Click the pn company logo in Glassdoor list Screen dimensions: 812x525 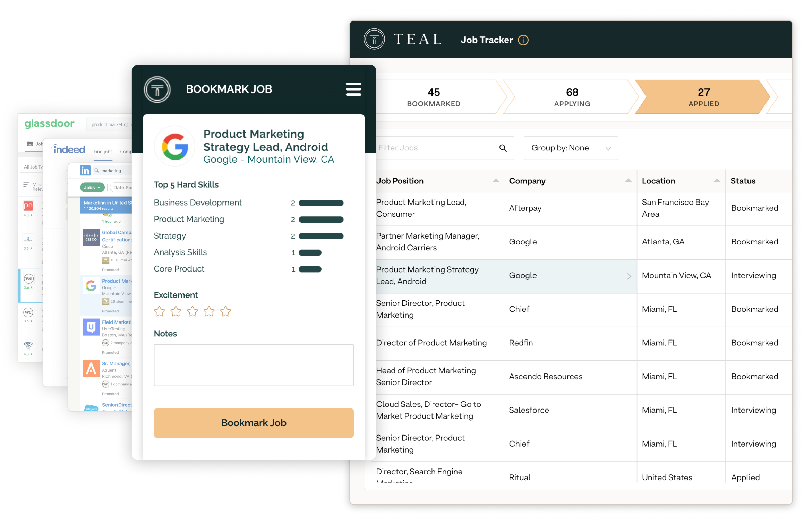[28, 206]
